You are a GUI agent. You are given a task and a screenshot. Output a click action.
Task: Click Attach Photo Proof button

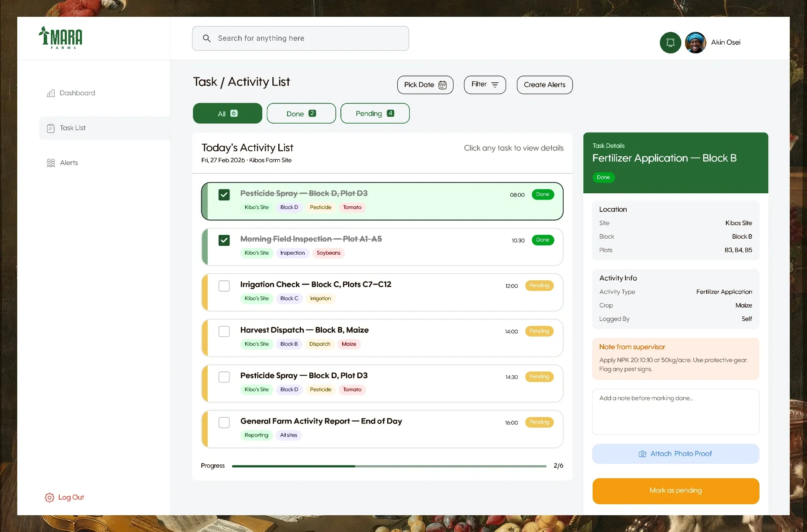click(x=676, y=454)
